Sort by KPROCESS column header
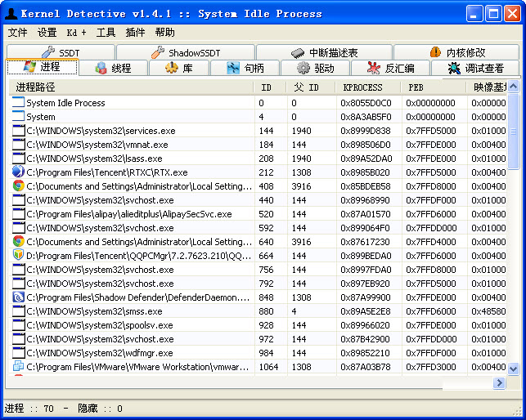This screenshot has height=420, width=526. pos(368,87)
